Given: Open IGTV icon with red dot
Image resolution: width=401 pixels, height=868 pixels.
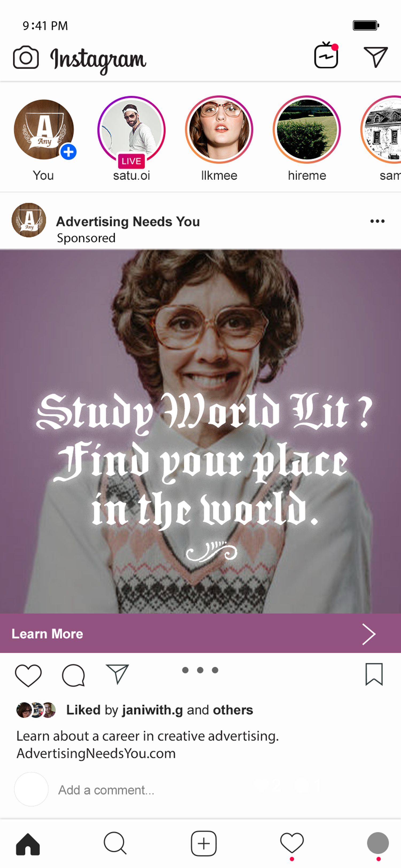Looking at the screenshot, I should [326, 55].
